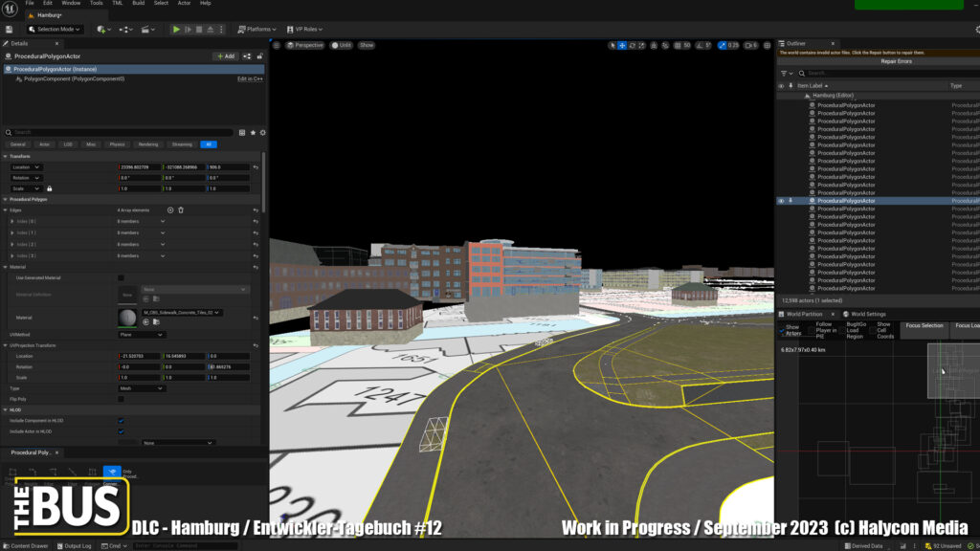Viewport: 980px width, 551px height.
Task: Click the lock scale ratio icon
Action: (x=50, y=188)
